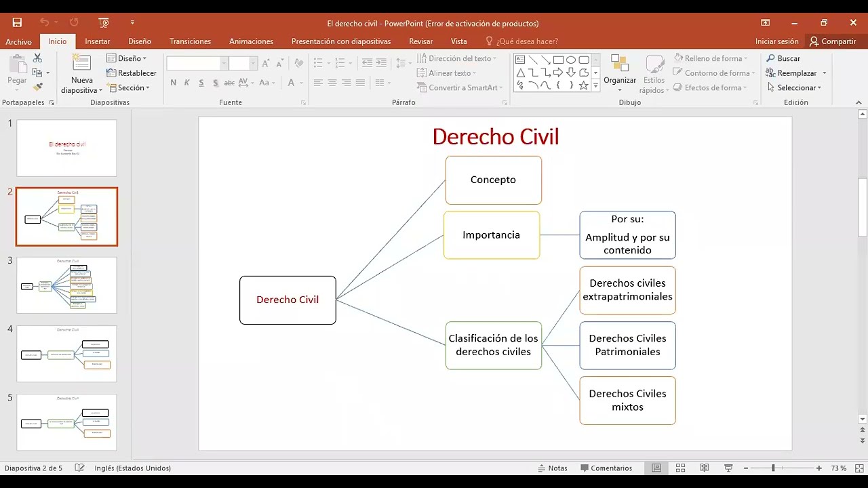Switch to the Transiciones tab
The width and height of the screenshot is (868, 488).
pyautogui.click(x=190, y=41)
